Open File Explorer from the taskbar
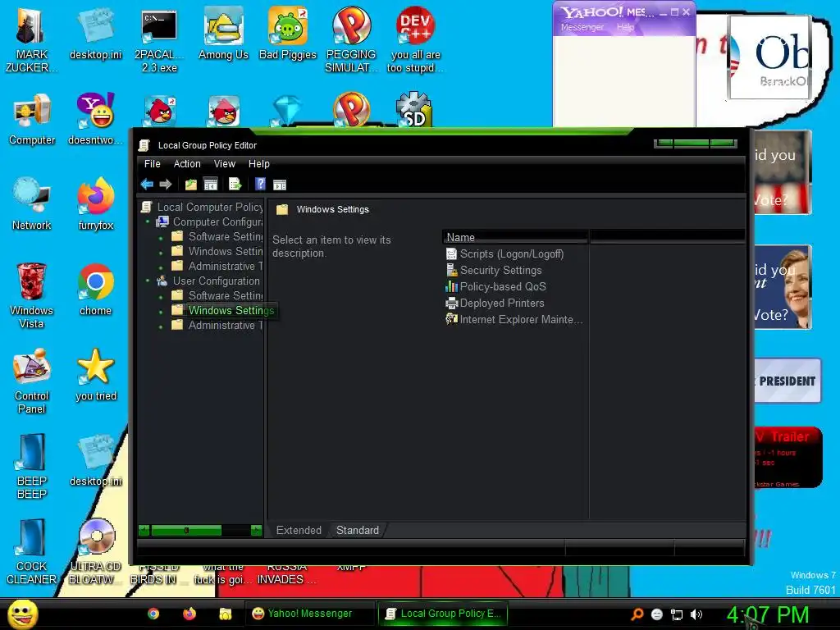The image size is (840, 630). coord(226,614)
